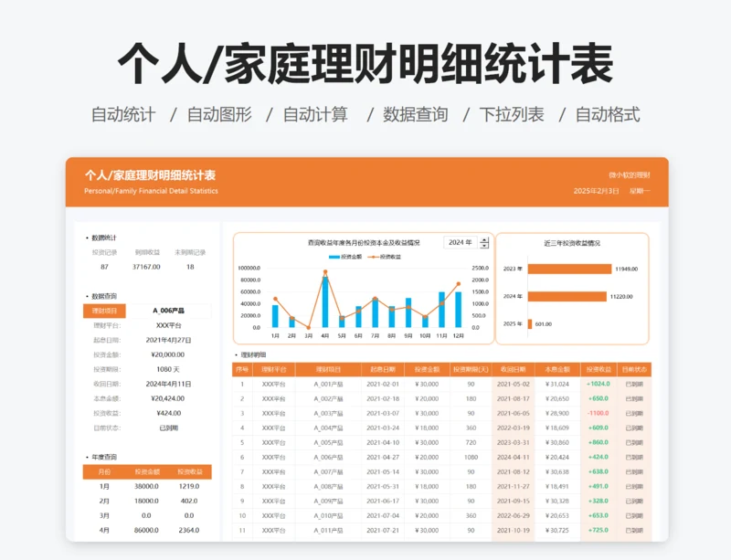
Task: Select the 2024 年 orange bar
Action: 567,296
